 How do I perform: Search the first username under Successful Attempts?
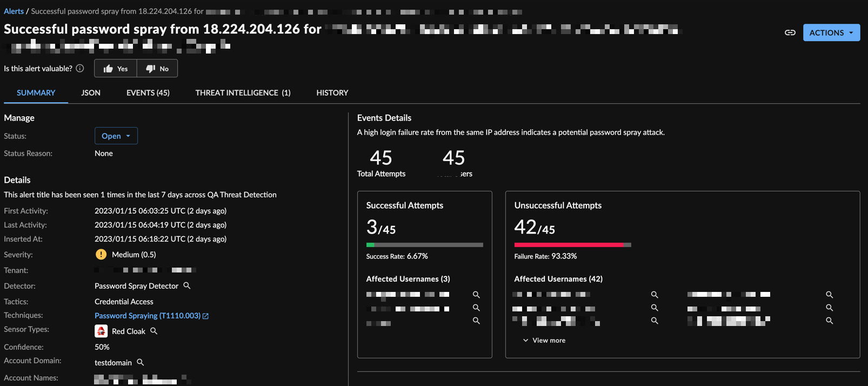(476, 295)
